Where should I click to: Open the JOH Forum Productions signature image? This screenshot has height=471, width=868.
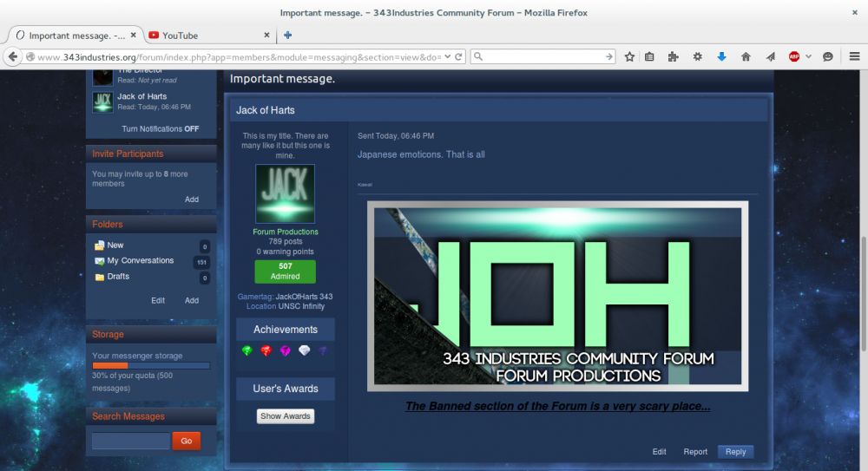557,296
